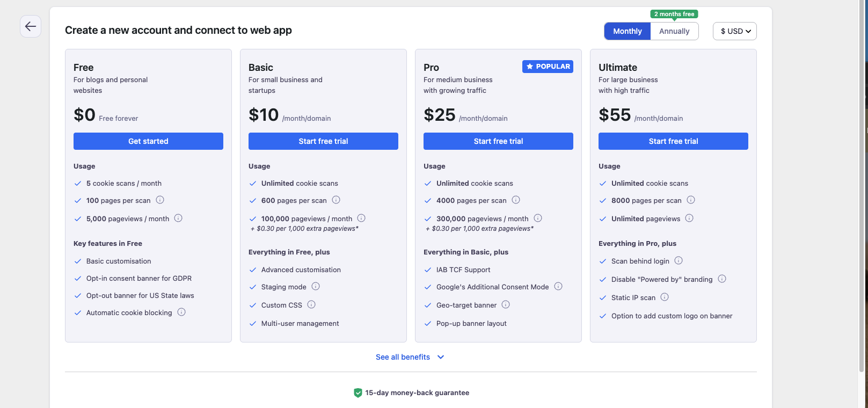Show info for Custom CSS feature
The width and height of the screenshot is (868, 408).
tap(311, 304)
